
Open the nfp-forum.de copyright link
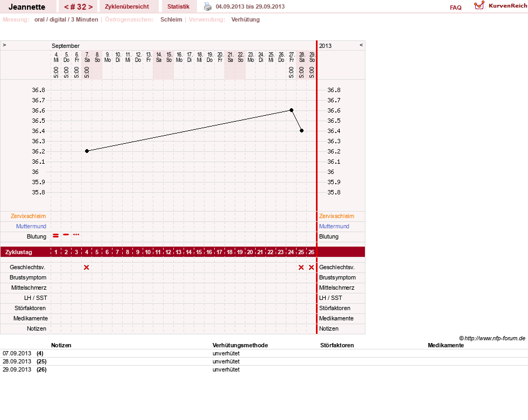pos(492,338)
